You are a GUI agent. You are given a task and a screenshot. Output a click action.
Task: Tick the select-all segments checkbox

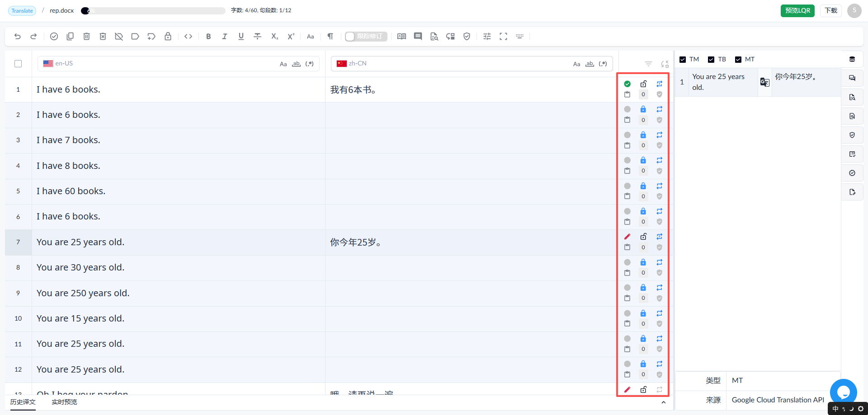[x=18, y=64]
